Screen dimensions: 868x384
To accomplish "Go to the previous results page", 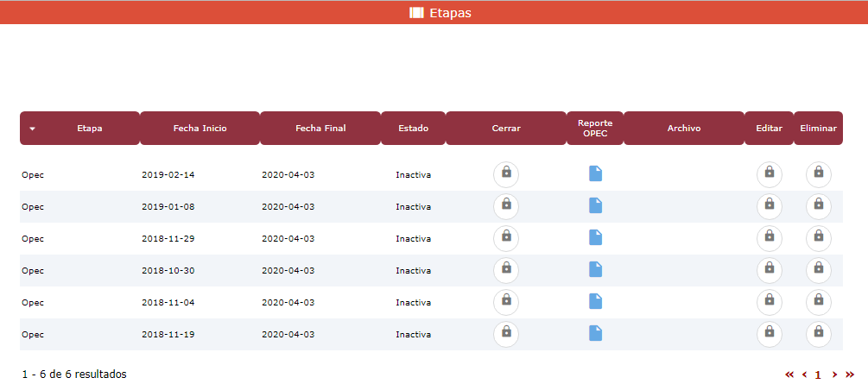I will tap(804, 375).
